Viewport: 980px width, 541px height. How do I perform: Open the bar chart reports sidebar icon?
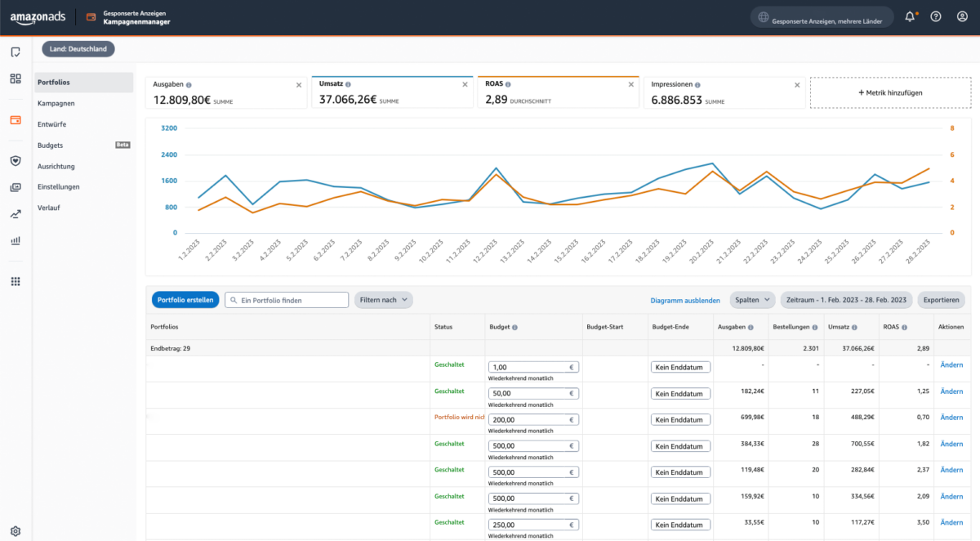pyautogui.click(x=16, y=241)
